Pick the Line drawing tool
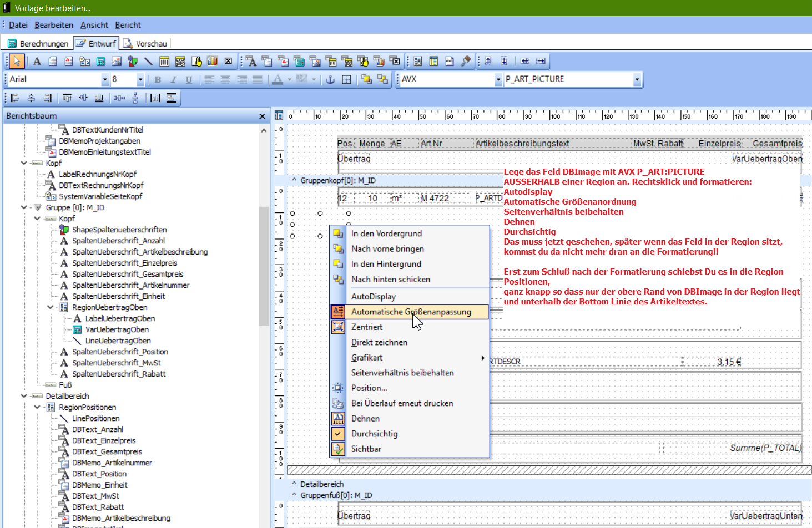The height and width of the screenshot is (528, 812). point(148,61)
